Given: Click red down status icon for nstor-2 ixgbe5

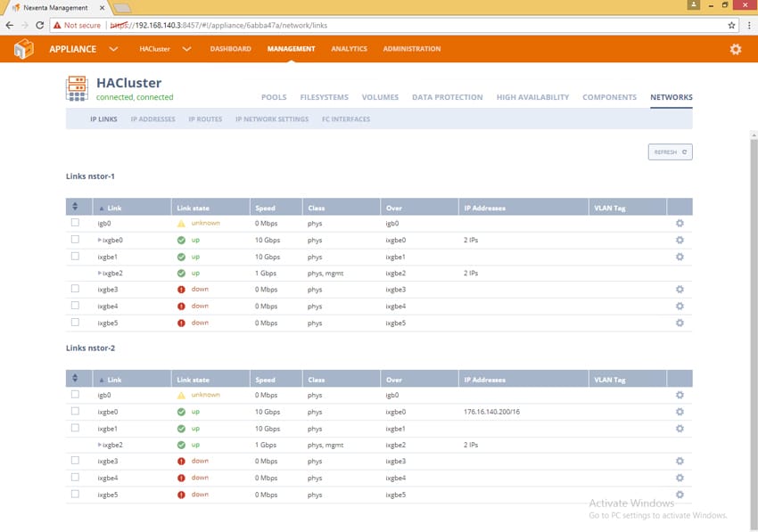Looking at the screenshot, I should tap(181, 495).
